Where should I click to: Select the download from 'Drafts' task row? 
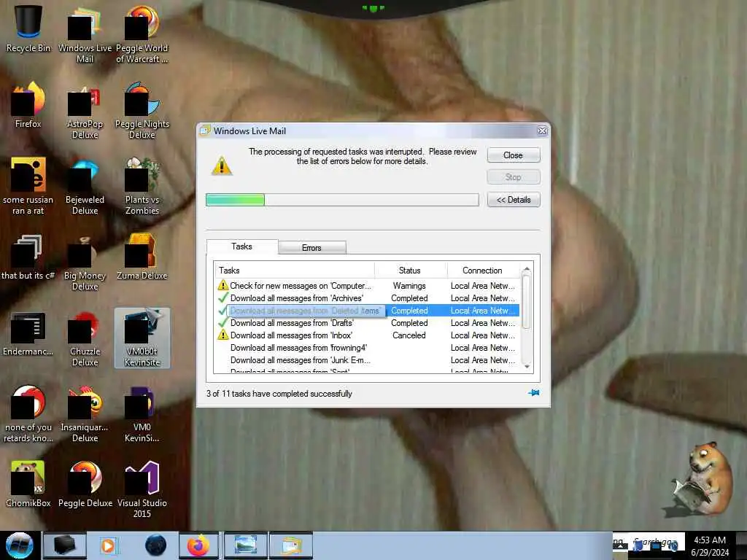coord(367,323)
